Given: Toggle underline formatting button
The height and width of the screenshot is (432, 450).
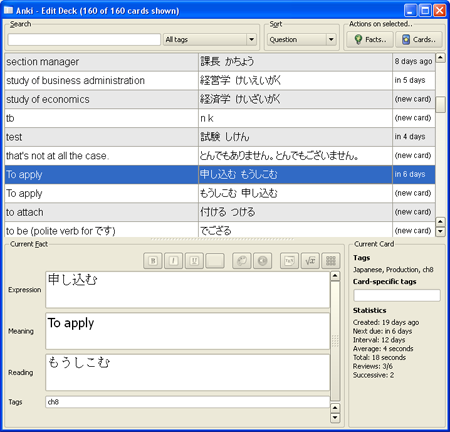Looking at the screenshot, I should pyautogui.click(x=194, y=261).
